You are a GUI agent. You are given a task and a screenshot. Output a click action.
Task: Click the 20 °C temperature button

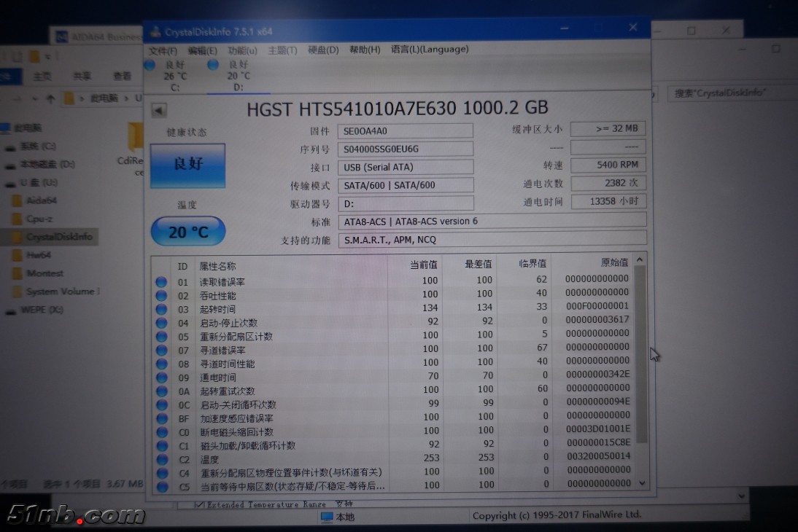pos(187,232)
